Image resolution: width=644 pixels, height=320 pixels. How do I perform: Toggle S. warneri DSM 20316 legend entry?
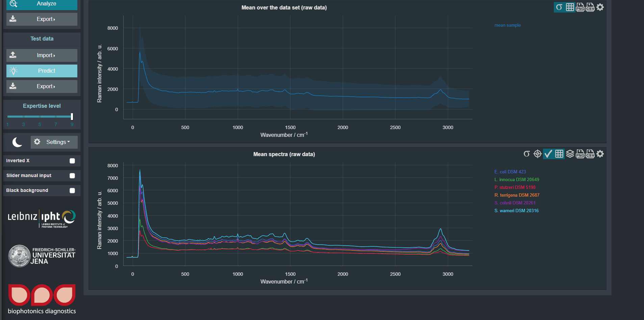click(x=516, y=211)
